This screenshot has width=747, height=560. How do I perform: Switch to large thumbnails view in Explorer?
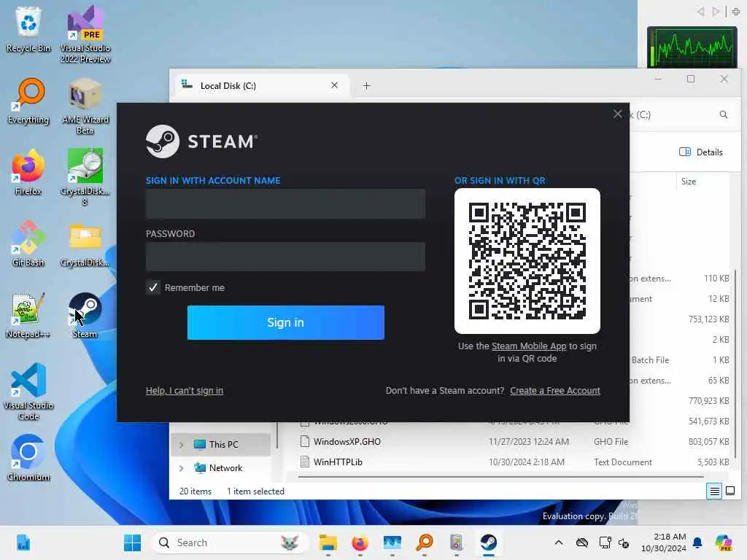729,491
